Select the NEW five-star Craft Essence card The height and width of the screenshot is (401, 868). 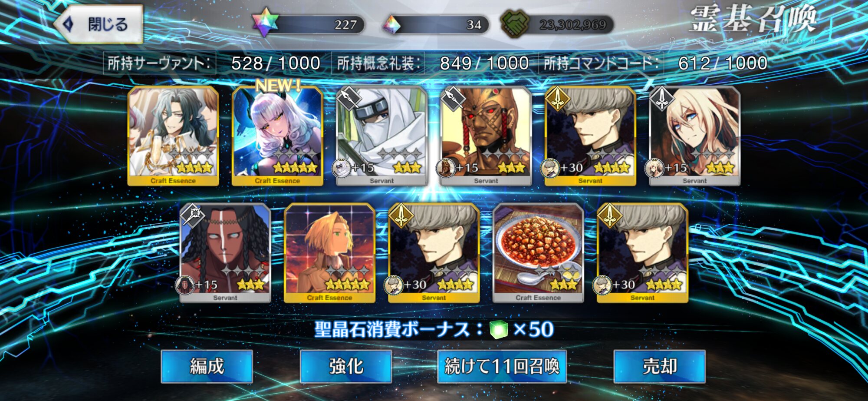[277, 136]
